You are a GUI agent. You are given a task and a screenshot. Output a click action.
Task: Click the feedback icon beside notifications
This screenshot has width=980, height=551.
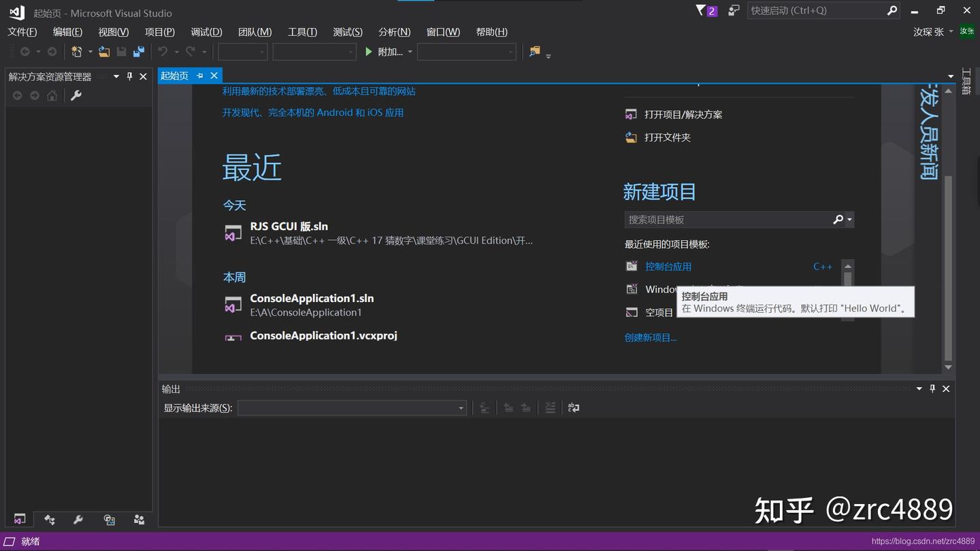pos(734,10)
